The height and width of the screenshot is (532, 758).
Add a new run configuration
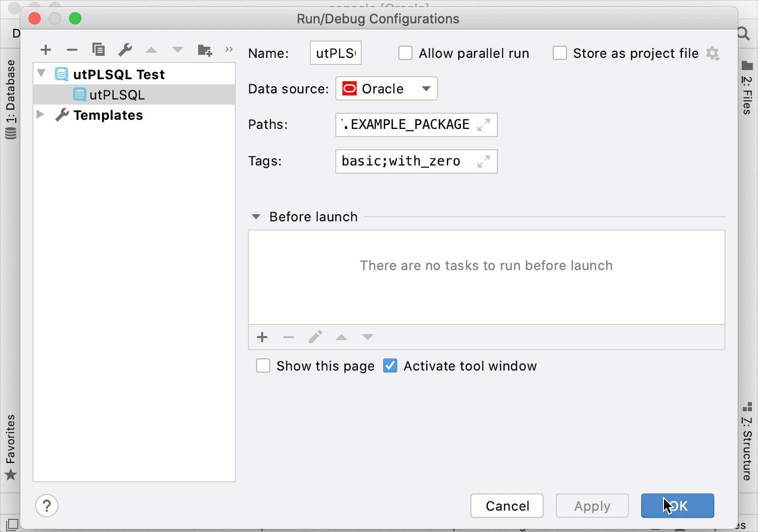point(46,49)
